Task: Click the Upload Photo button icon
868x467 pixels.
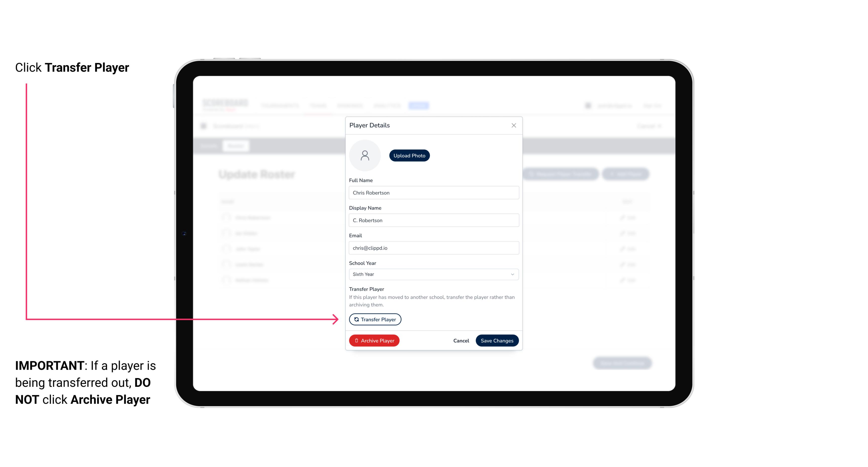Action: [409, 156]
